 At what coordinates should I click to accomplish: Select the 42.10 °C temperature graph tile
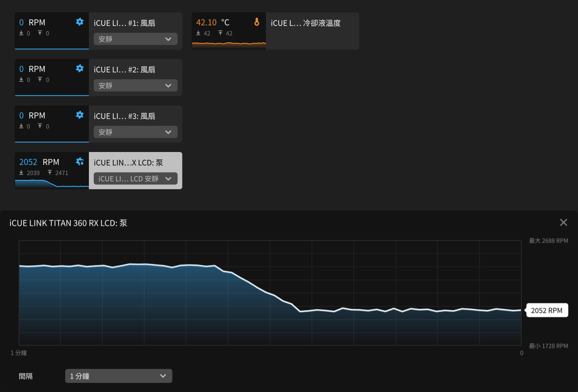tap(229, 31)
